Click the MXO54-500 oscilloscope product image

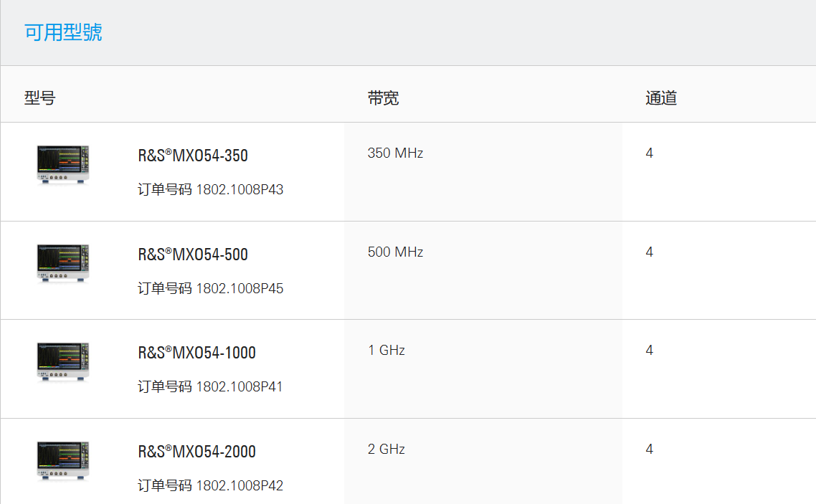63,263
